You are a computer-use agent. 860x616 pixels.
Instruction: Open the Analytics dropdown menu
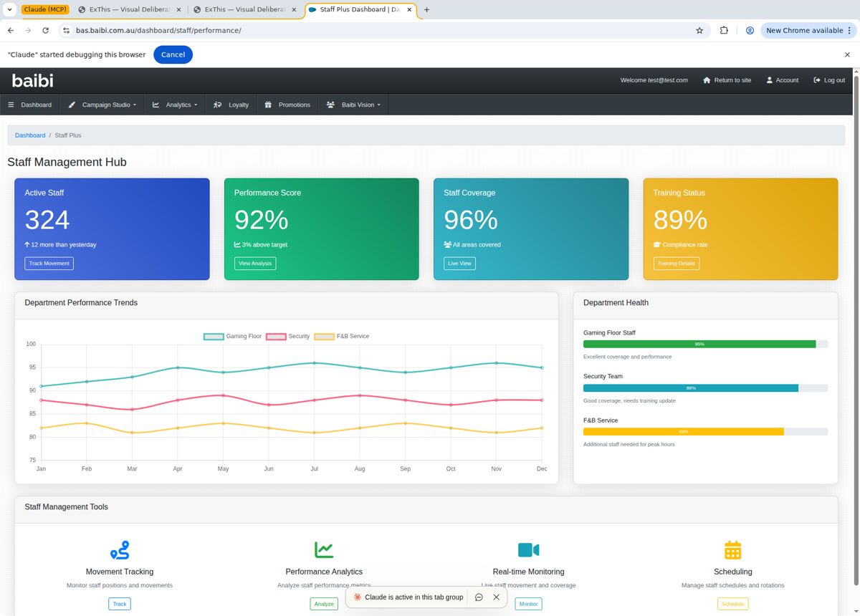(x=175, y=105)
